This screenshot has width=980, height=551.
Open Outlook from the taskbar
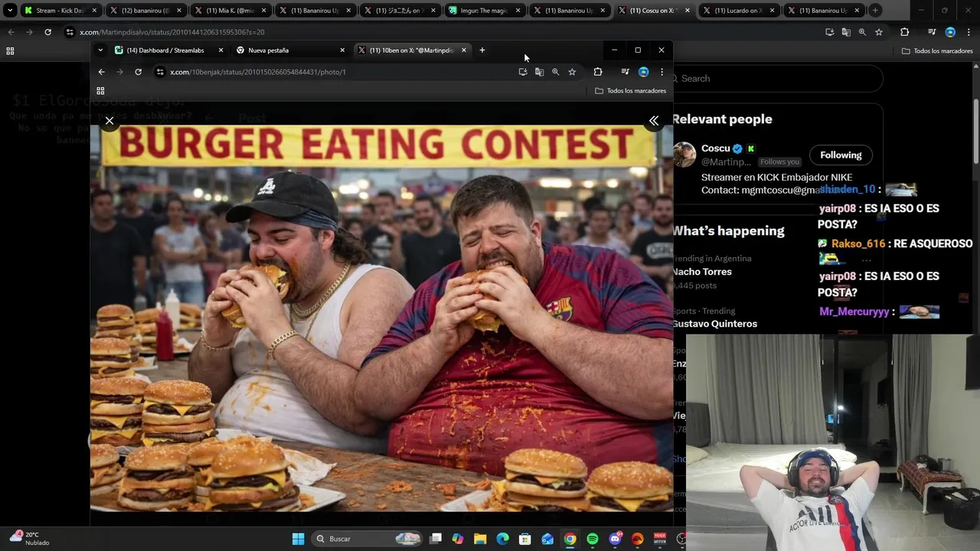(547, 539)
